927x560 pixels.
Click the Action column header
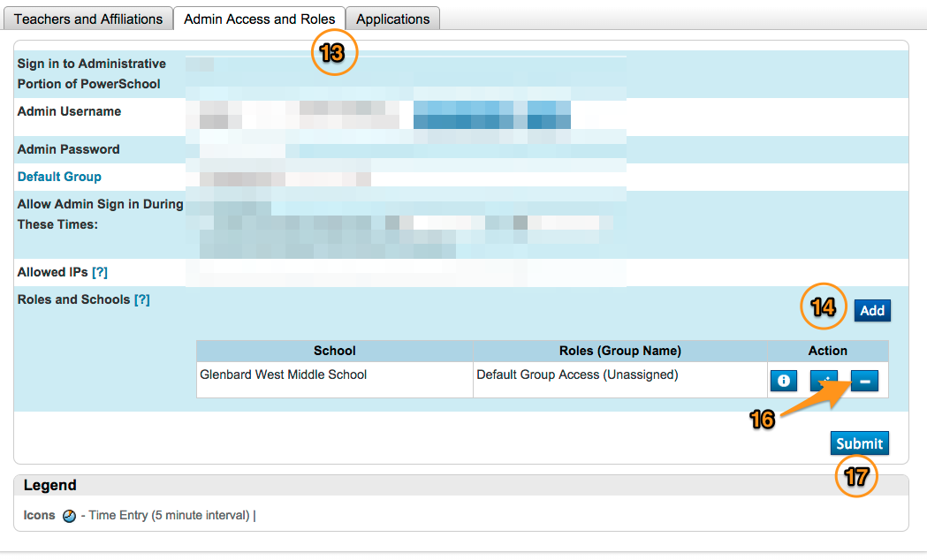pyautogui.click(x=827, y=351)
